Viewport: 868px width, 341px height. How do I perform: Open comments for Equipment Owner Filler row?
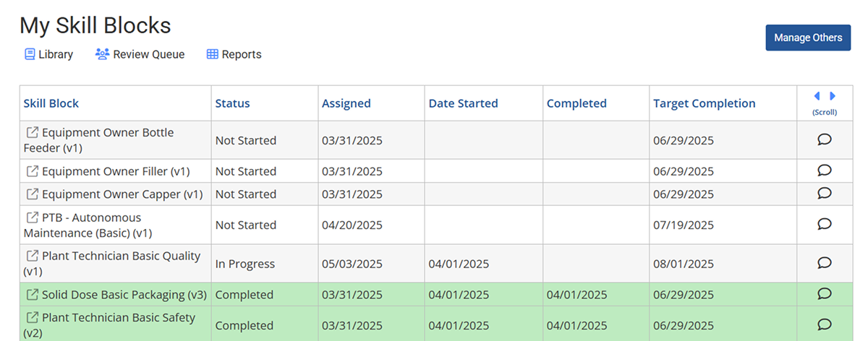point(824,170)
